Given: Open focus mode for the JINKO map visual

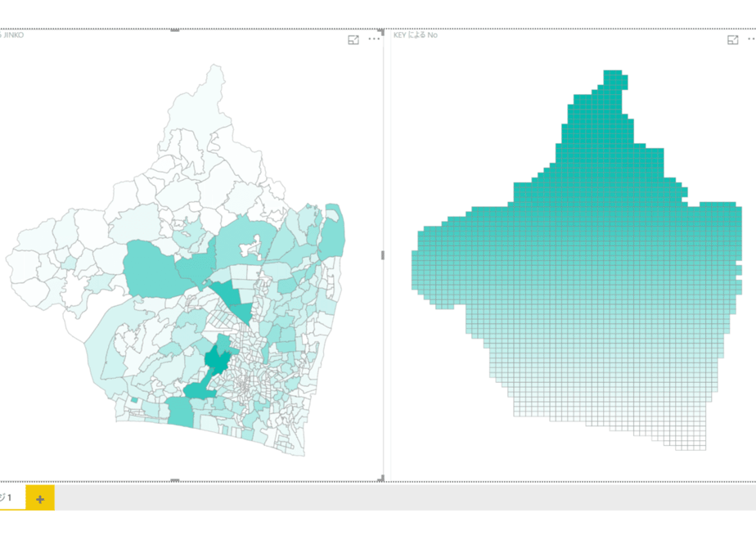Looking at the screenshot, I should coord(353,40).
